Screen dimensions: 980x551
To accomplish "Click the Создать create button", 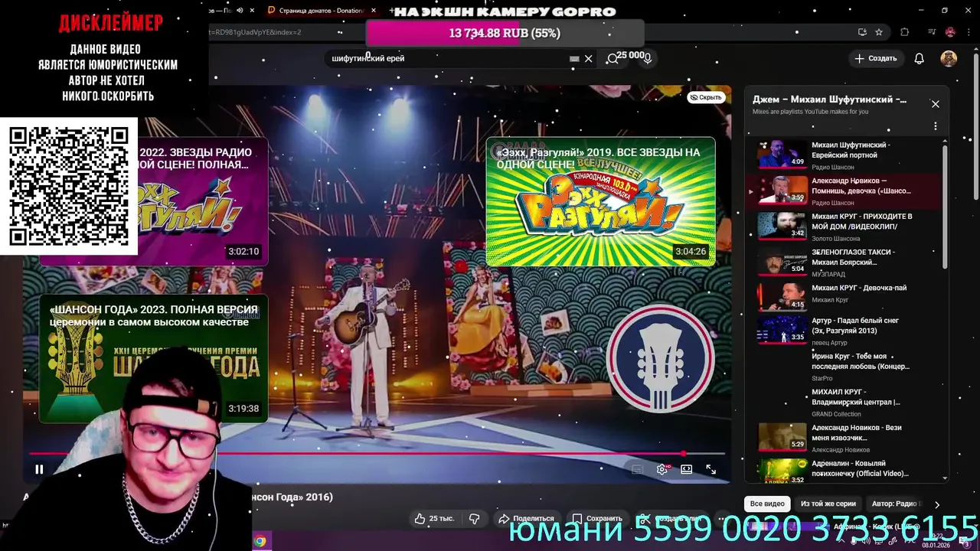I will tap(875, 58).
